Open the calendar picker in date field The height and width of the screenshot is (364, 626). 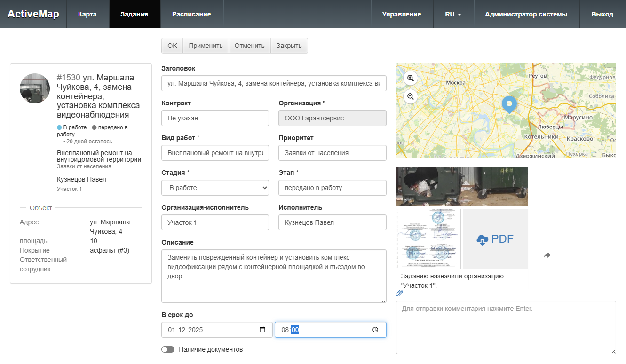pyautogui.click(x=262, y=330)
